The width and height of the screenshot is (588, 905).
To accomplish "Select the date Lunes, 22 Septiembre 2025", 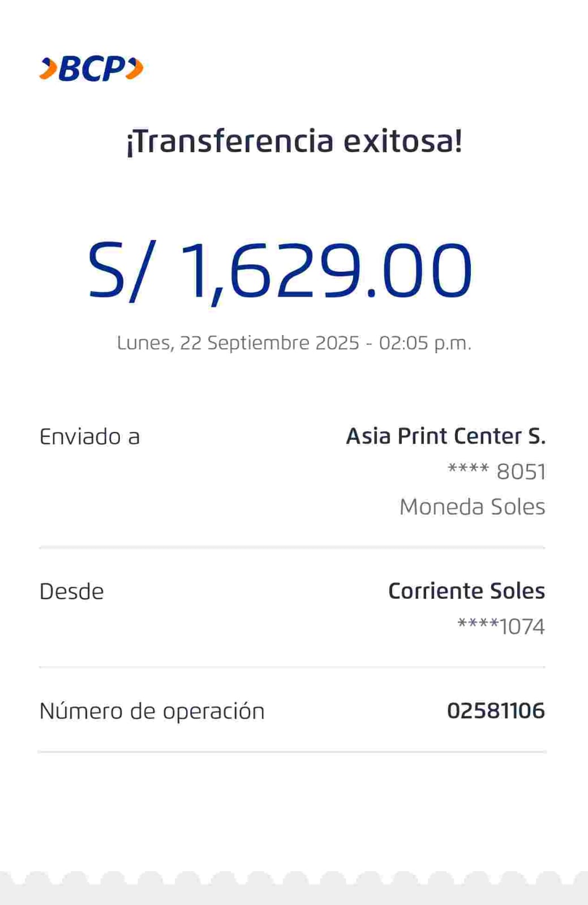I will pyautogui.click(x=238, y=343).
